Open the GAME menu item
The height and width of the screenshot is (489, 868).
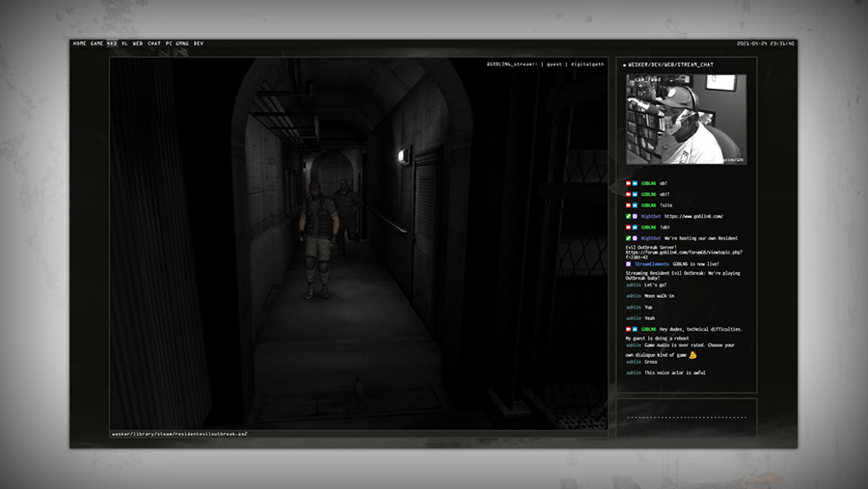click(96, 43)
